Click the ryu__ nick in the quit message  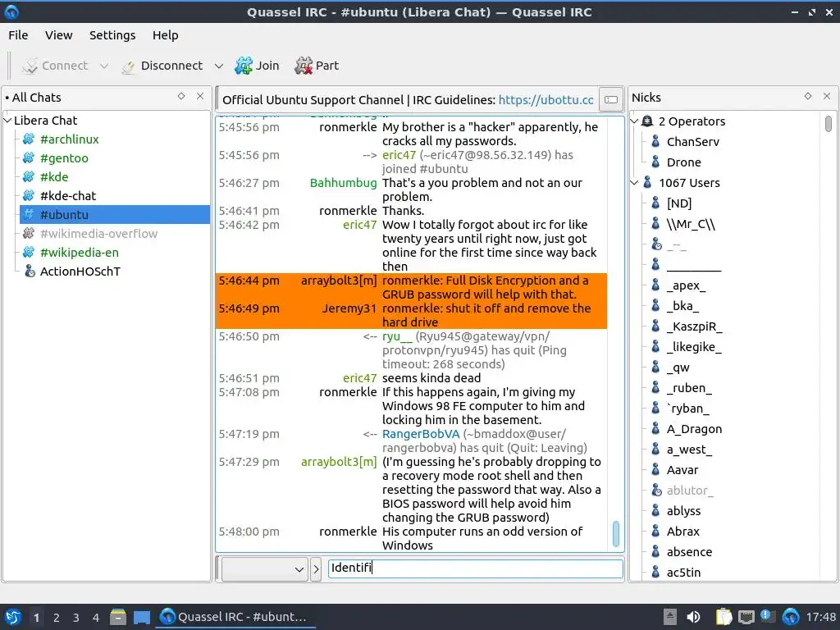pyautogui.click(x=397, y=336)
